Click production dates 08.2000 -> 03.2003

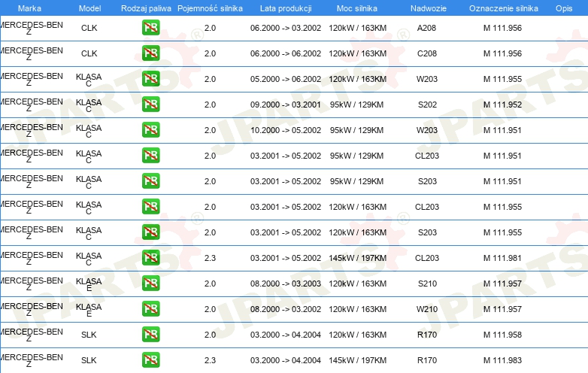click(x=286, y=284)
